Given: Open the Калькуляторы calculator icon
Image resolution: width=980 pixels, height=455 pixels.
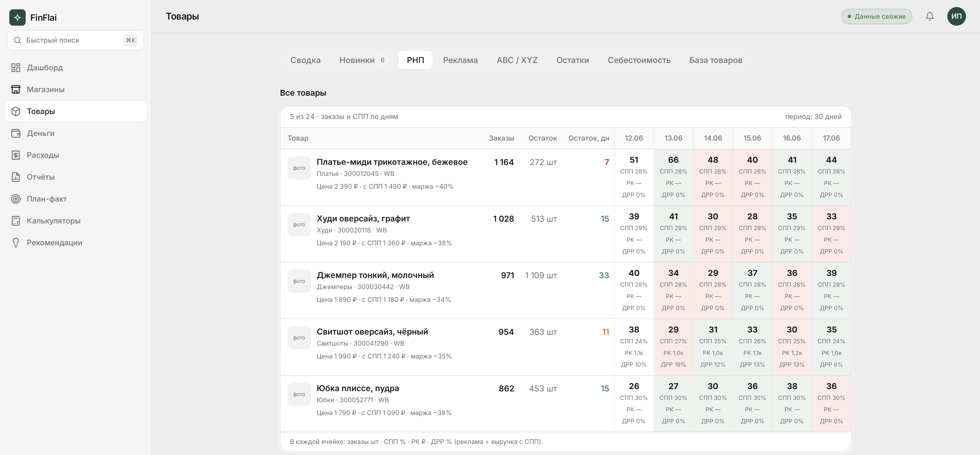Looking at the screenshot, I should pyautogui.click(x=15, y=221).
